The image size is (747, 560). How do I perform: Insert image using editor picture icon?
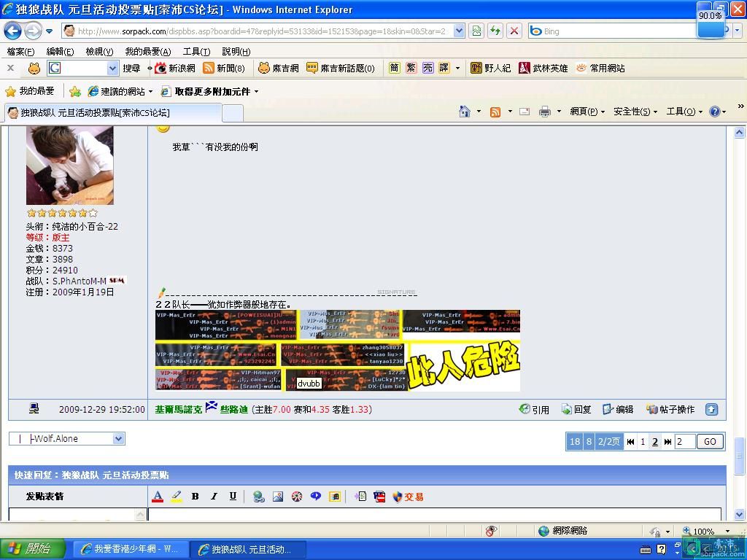(x=278, y=497)
